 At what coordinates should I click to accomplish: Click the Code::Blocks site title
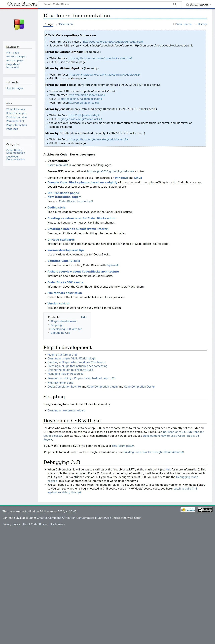(22, 4)
